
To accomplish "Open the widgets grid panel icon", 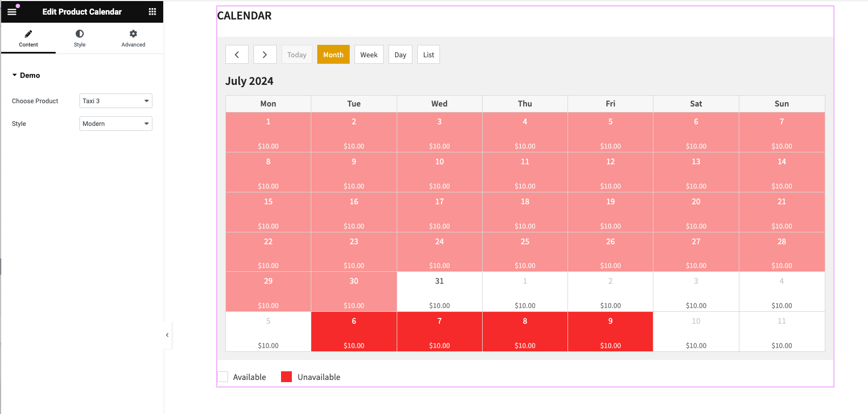I will 152,11.
